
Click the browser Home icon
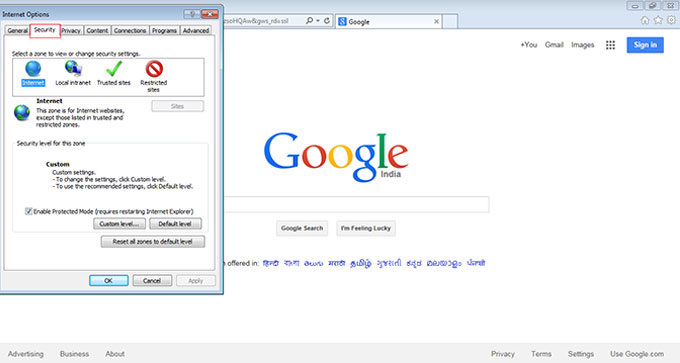[x=645, y=20]
